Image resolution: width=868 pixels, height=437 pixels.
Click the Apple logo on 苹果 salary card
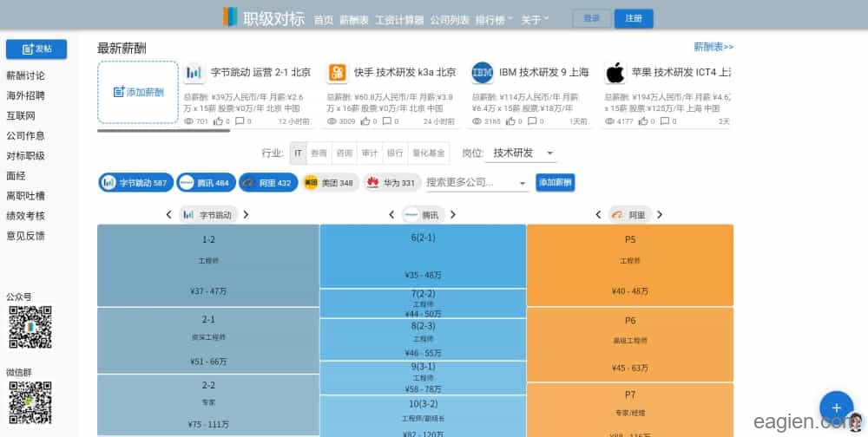tap(615, 73)
